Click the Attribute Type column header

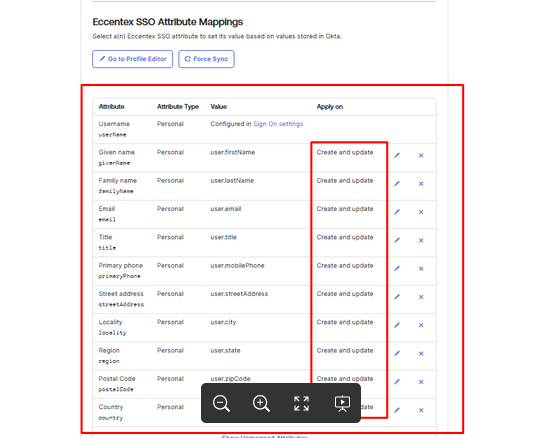click(x=178, y=107)
